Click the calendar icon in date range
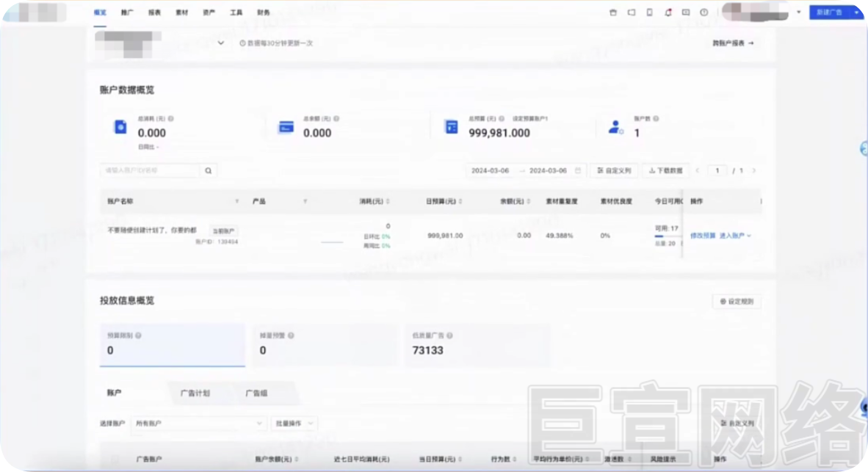868x472 pixels. (577, 170)
